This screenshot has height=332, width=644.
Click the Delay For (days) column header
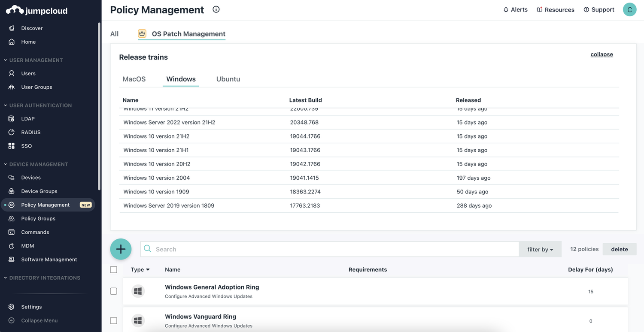[x=590, y=269]
